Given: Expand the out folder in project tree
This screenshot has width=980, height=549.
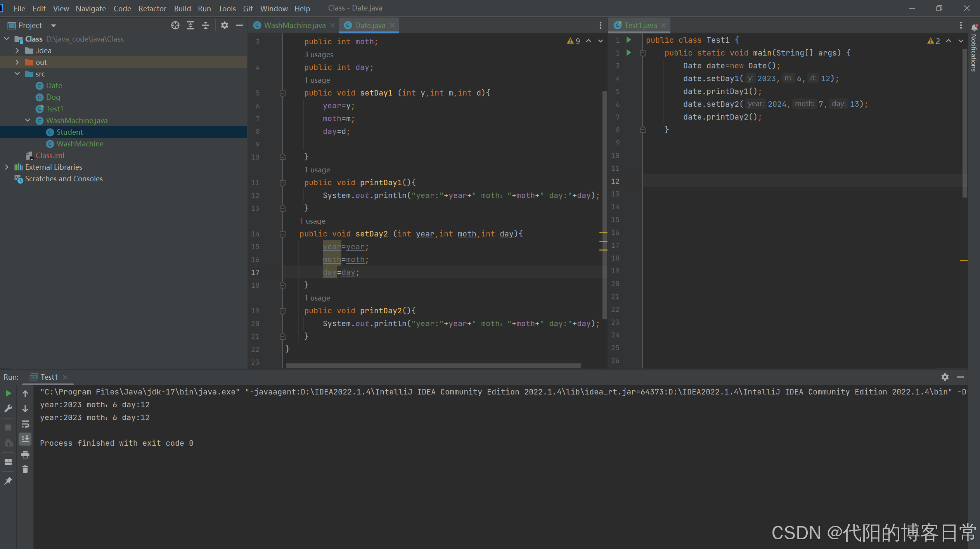Looking at the screenshot, I should [17, 62].
